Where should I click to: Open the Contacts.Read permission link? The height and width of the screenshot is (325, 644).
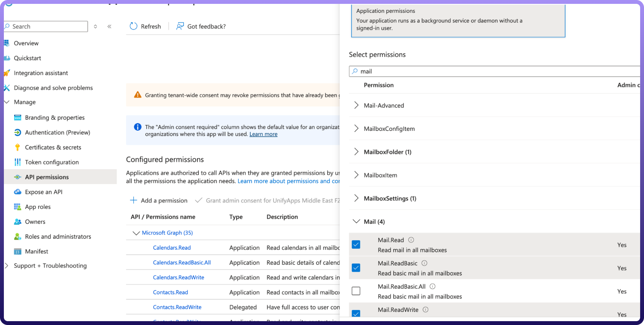170,292
